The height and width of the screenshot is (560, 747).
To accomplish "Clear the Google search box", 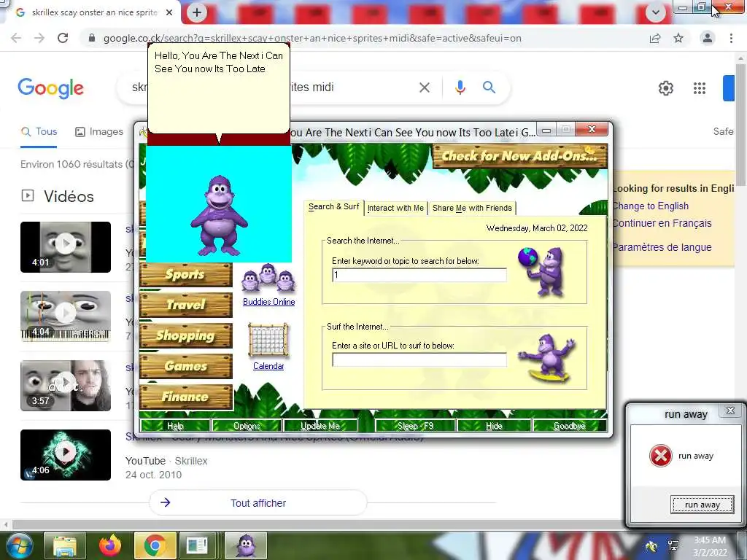I will tap(425, 87).
